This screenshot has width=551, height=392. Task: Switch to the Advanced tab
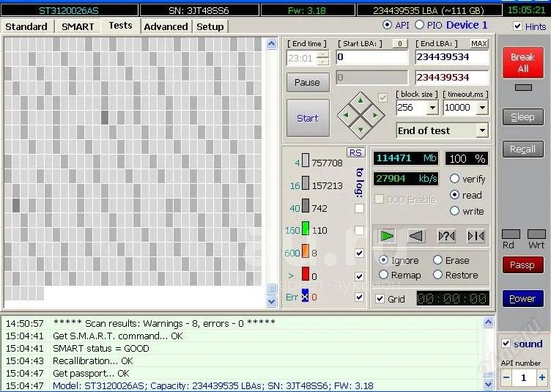pos(166,26)
